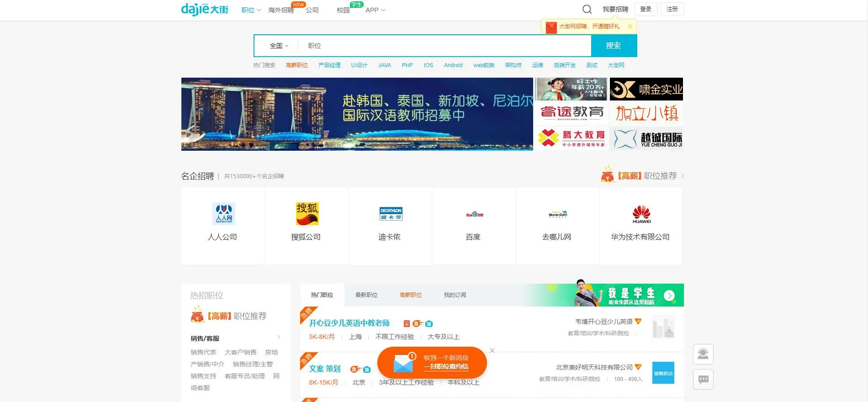Open 校园 menu item
This screenshot has width=868, height=402.
[x=343, y=10]
